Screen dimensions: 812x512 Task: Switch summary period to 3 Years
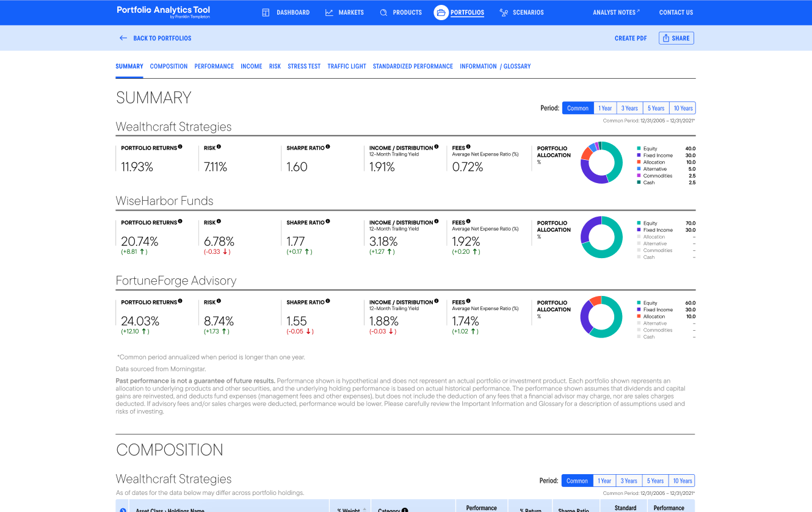tap(629, 108)
